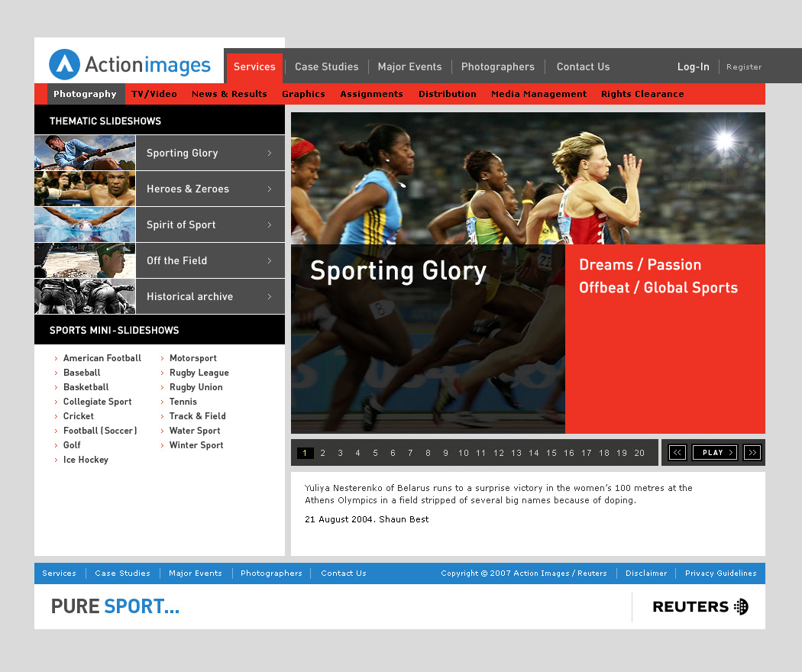Screen dimensions: 802x672
Task: Click the Action Images logo icon
Action: [x=64, y=65]
